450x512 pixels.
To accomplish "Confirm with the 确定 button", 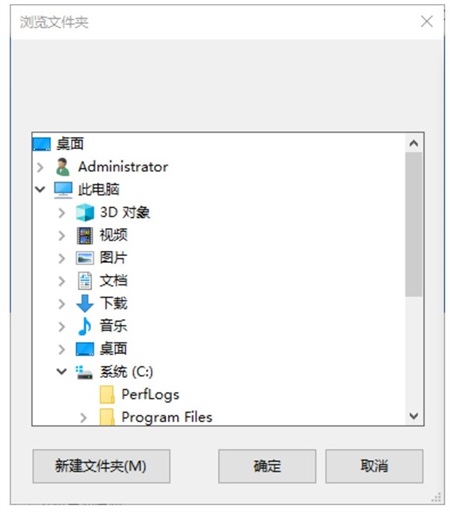I will 267,466.
